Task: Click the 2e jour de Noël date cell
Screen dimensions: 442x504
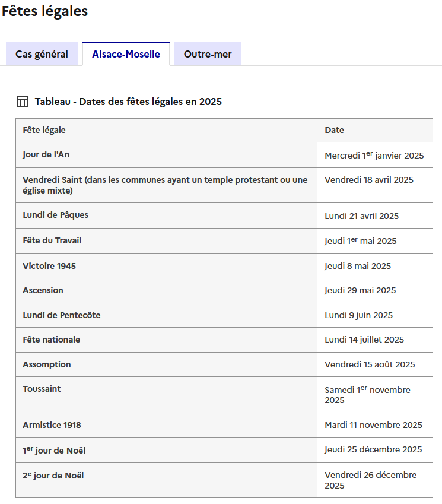Action: 365,480
